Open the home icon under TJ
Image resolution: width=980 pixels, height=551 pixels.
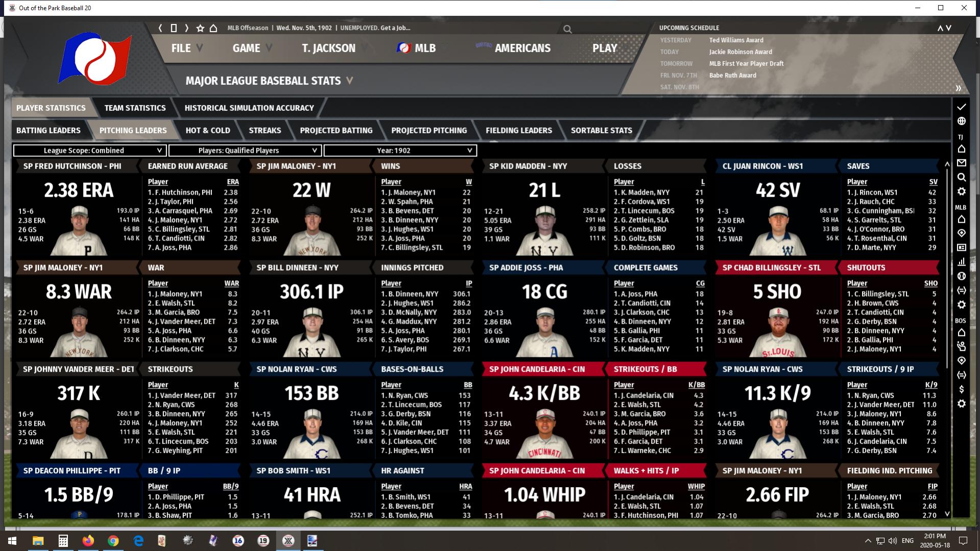(961, 149)
